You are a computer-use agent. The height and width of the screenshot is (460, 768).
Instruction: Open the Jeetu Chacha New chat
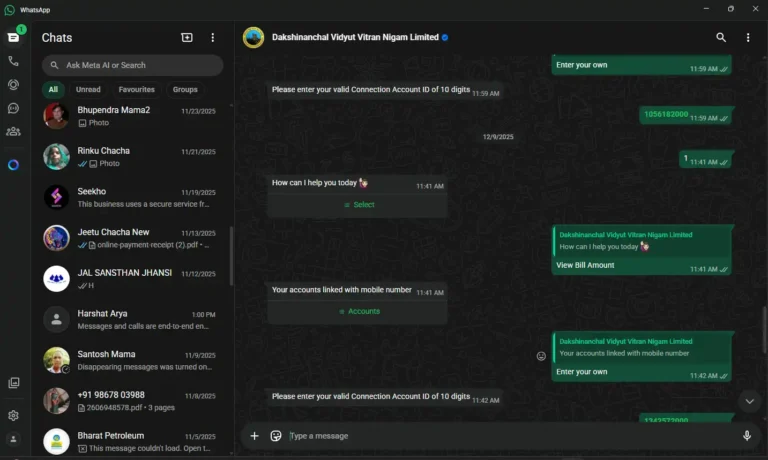(x=131, y=238)
